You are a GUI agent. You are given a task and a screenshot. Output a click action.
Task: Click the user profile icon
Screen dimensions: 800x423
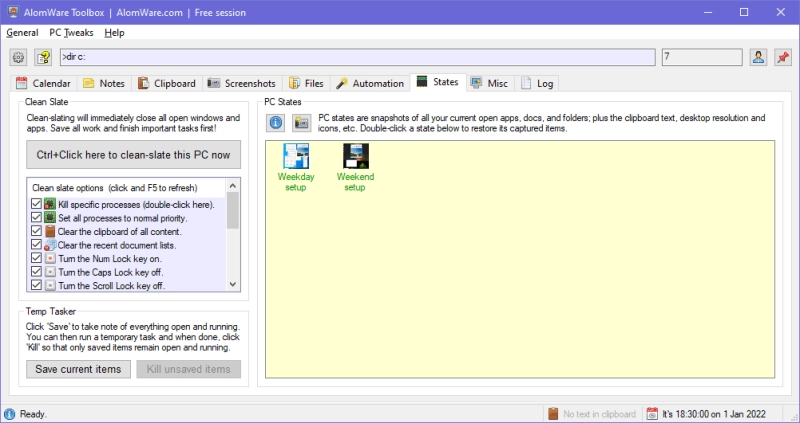point(758,57)
